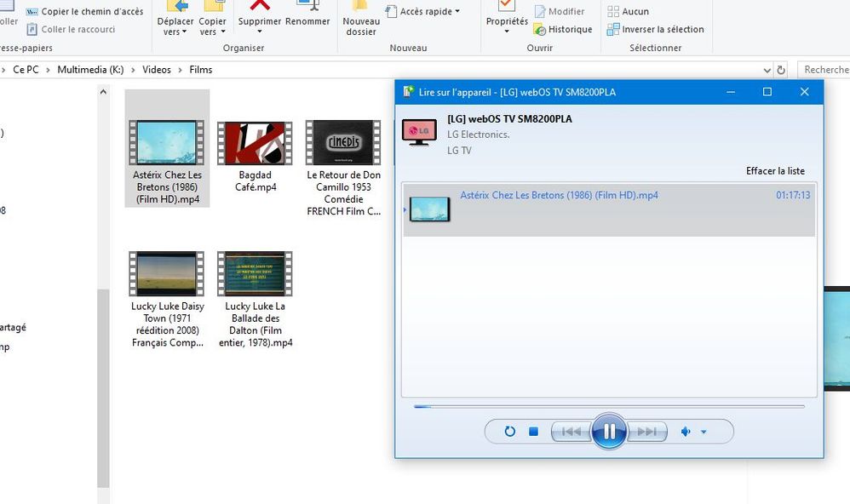The image size is (850, 504).
Task: Click the refresh icon beside address bar
Action: [780, 70]
